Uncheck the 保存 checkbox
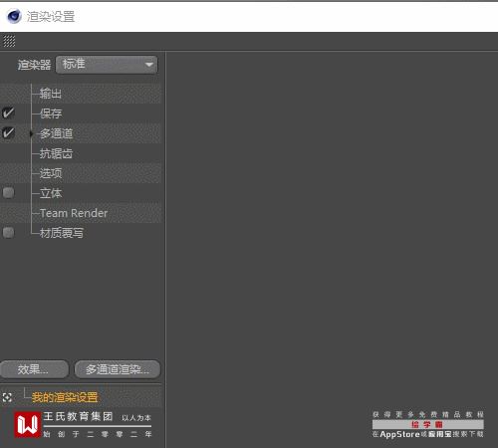 coord(8,113)
